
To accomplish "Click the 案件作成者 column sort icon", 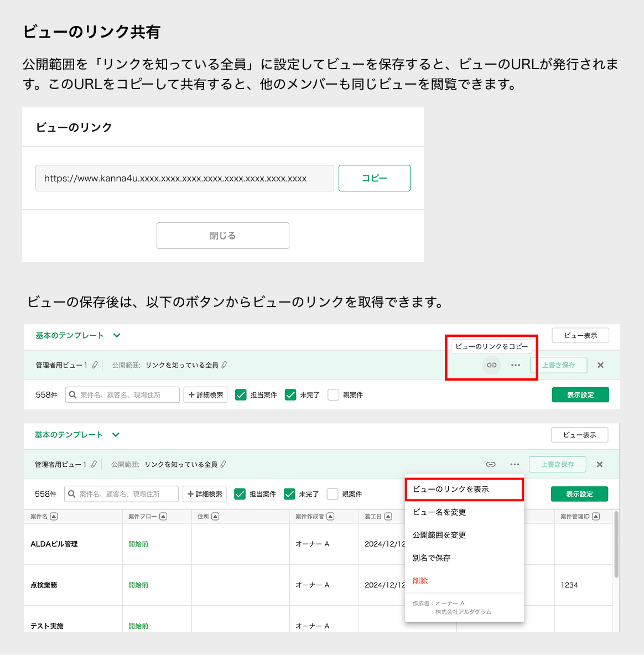I will click(330, 517).
